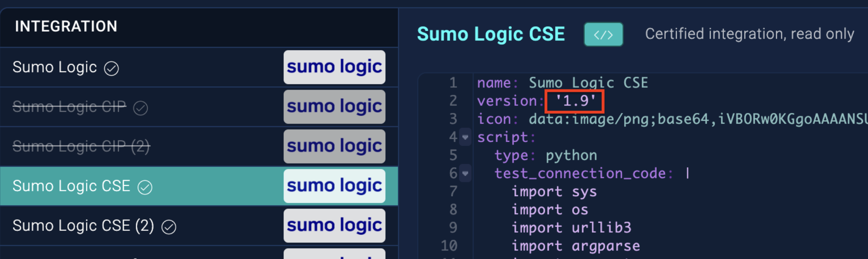Viewport: 868px width, 259px height.
Task: Click the Sumo Logic CSE heading above the editor
Action: tap(491, 34)
